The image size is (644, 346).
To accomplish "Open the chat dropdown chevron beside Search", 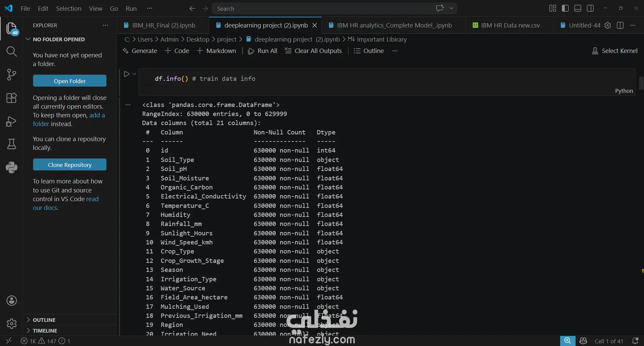I will click(451, 8).
